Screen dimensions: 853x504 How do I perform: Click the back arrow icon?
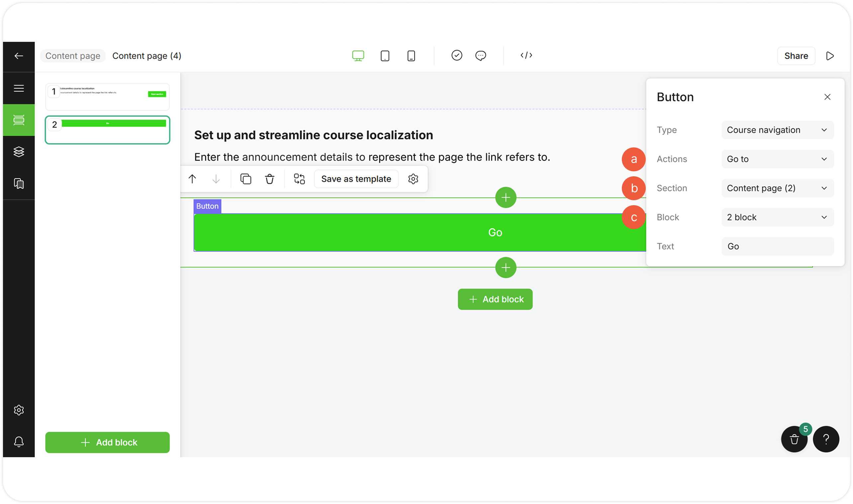click(19, 56)
